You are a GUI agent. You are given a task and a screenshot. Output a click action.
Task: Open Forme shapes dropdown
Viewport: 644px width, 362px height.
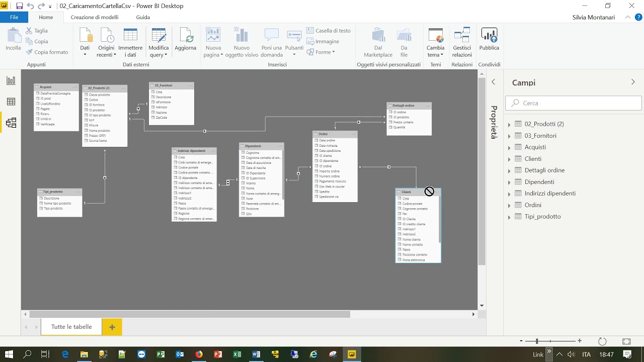pos(321,52)
